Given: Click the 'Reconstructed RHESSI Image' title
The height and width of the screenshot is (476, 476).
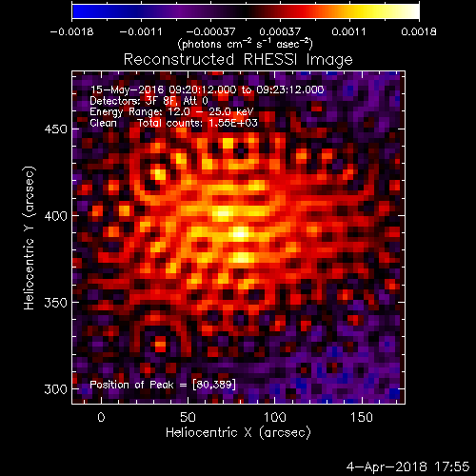Looking at the screenshot, I should pyautogui.click(x=238, y=59).
